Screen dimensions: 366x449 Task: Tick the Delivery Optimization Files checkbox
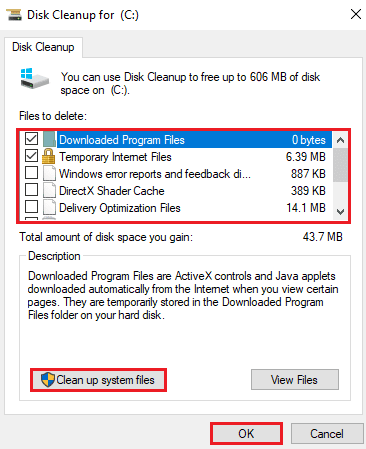click(31, 207)
